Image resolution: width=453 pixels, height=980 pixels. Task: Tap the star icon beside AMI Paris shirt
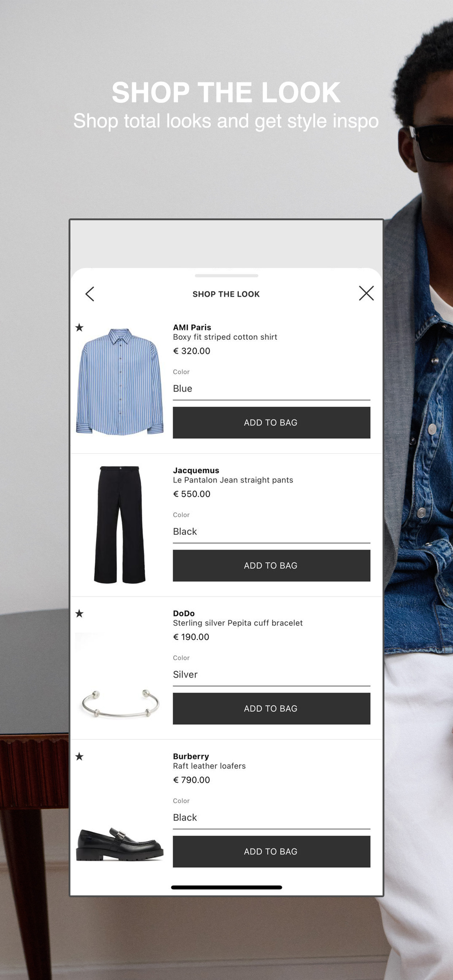[x=79, y=327]
